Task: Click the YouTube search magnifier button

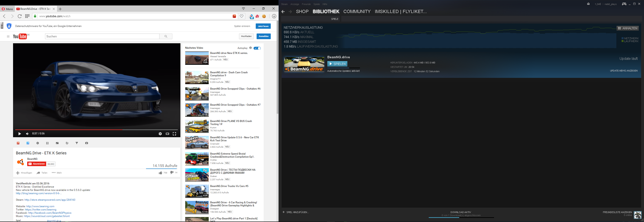Action: point(166,37)
